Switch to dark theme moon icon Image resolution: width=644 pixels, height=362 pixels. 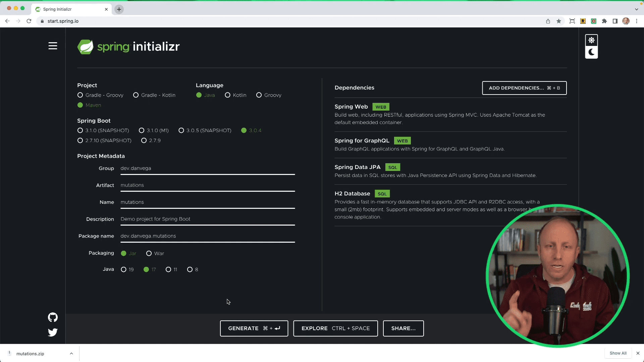point(591,52)
